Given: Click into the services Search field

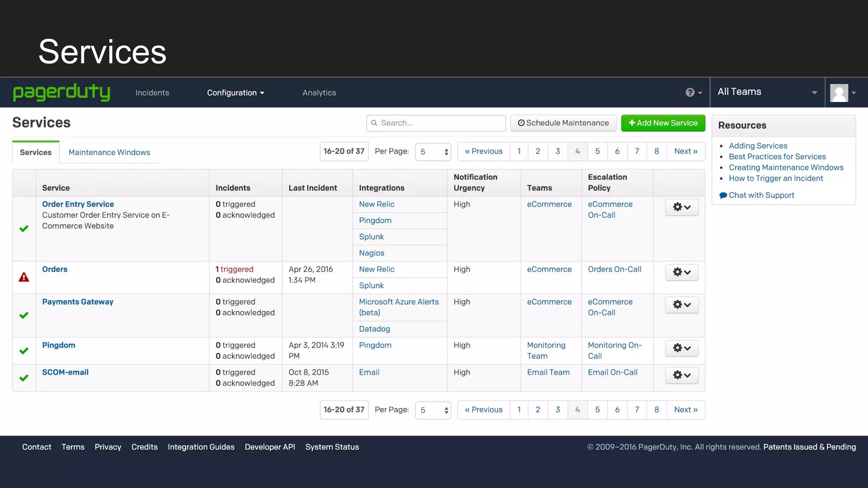Looking at the screenshot, I should [x=437, y=123].
